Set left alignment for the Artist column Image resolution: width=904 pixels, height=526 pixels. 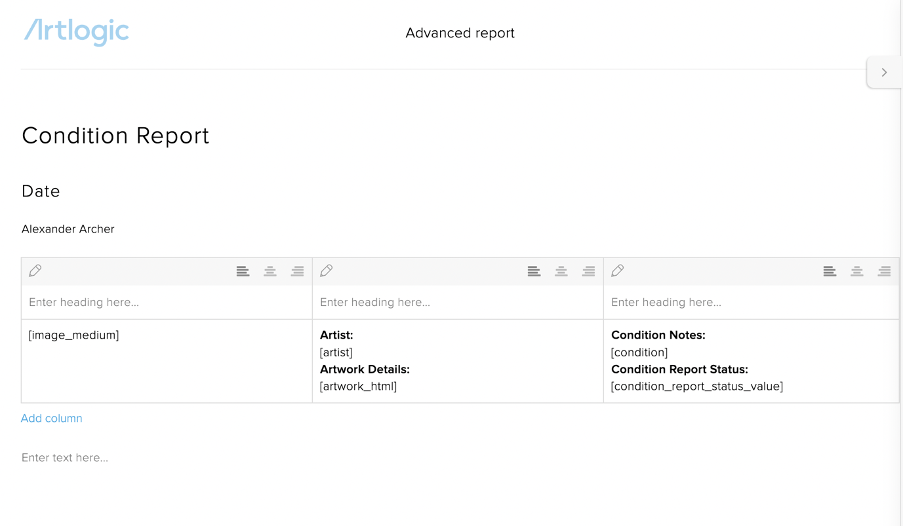coord(534,271)
